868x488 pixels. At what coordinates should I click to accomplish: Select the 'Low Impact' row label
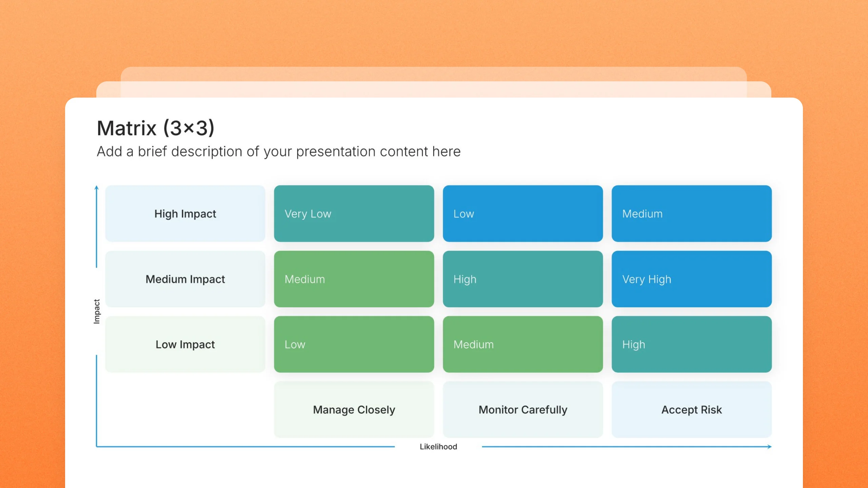pos(185,344)
